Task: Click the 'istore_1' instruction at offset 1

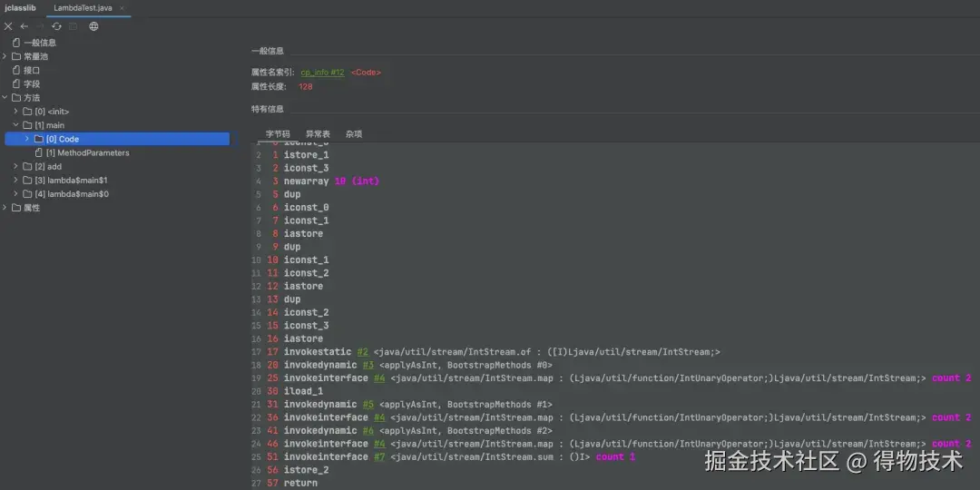Action: pos(307,155)
